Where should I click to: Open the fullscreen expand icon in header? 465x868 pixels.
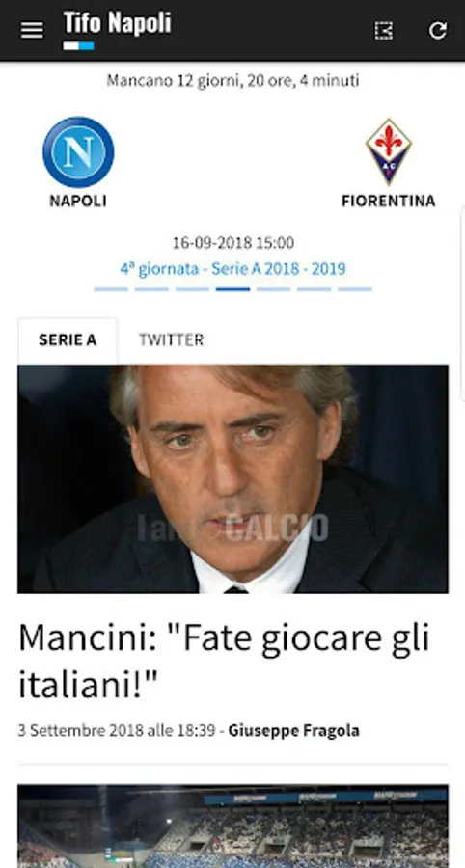tap(384, 31)
